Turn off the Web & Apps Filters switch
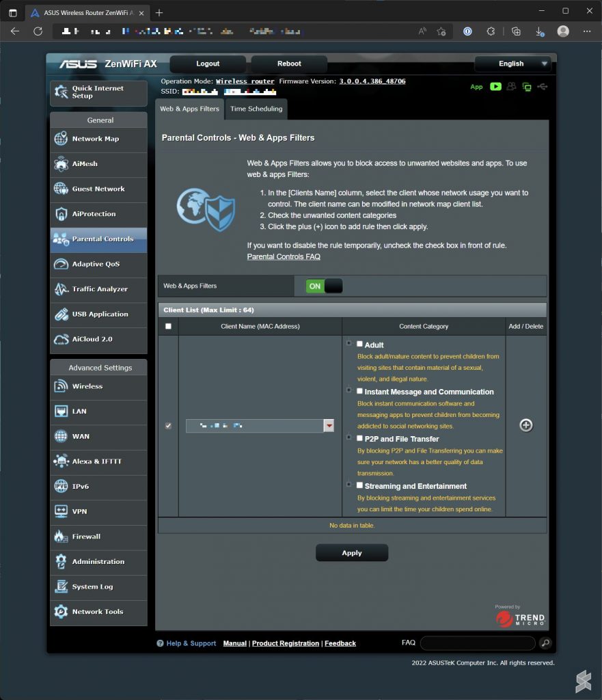 click(325, 286)
